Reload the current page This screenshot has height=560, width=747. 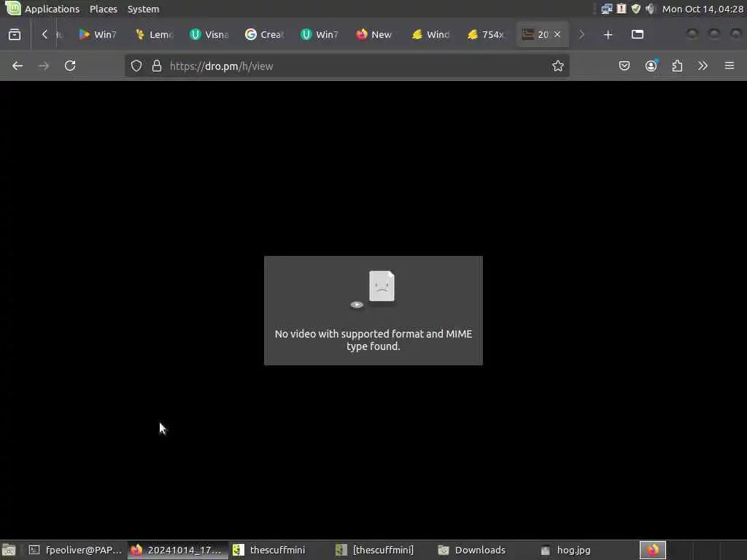click(x=70, y=66)
